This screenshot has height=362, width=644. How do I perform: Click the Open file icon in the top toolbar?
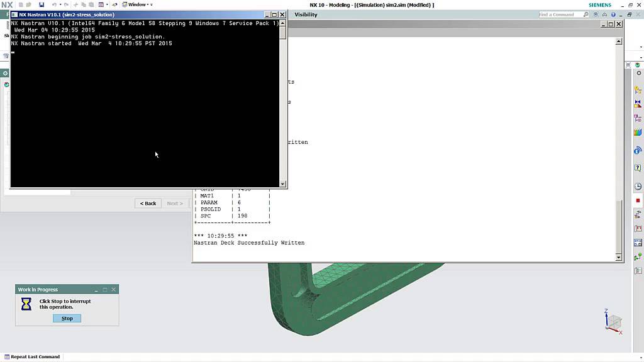(29, 4)
